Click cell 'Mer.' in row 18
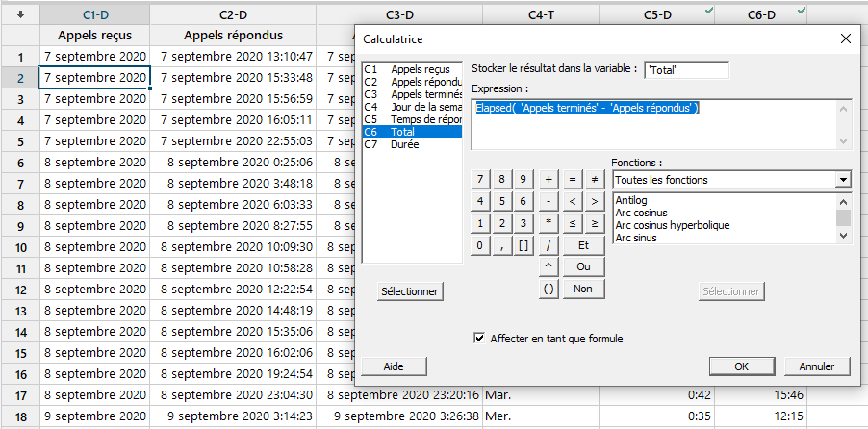This screenshot has height=429, width=868. pyautogui.click(x=541, y=416)
